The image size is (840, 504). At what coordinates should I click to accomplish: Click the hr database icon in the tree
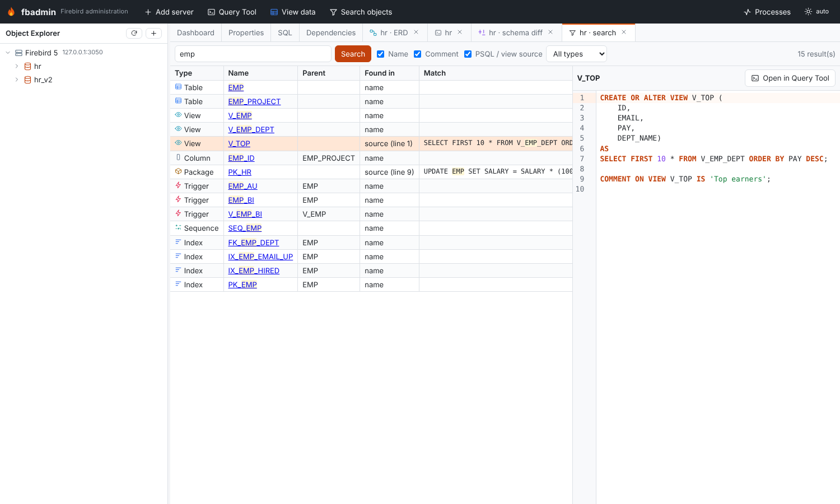pyautogui.click(x=27, y=66)
